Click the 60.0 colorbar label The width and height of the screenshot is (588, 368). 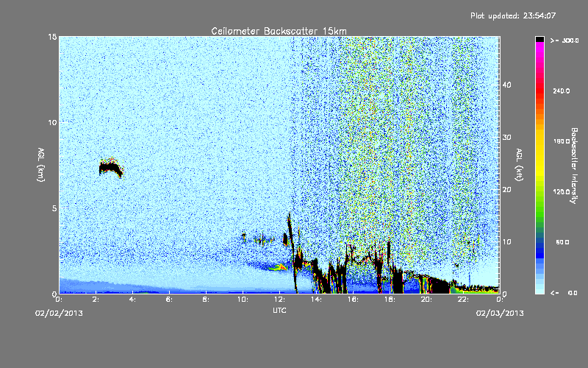(x=562, y=242)
